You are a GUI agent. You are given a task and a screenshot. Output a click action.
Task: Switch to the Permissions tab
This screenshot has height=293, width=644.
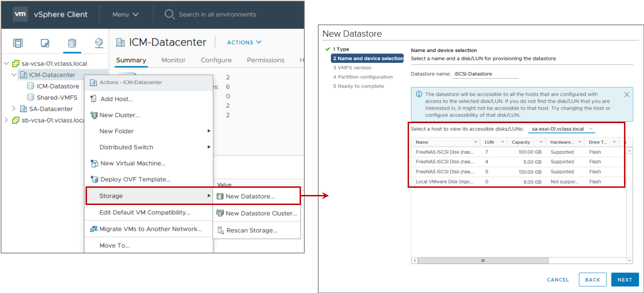[x=266, y=60]
